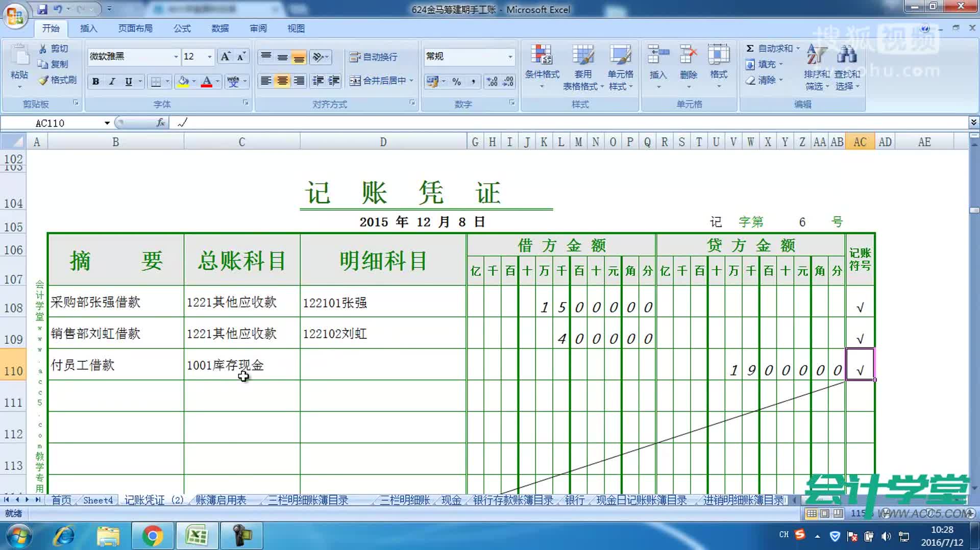Toggle italic formatting
980x550 pixels.
[111, 82]
